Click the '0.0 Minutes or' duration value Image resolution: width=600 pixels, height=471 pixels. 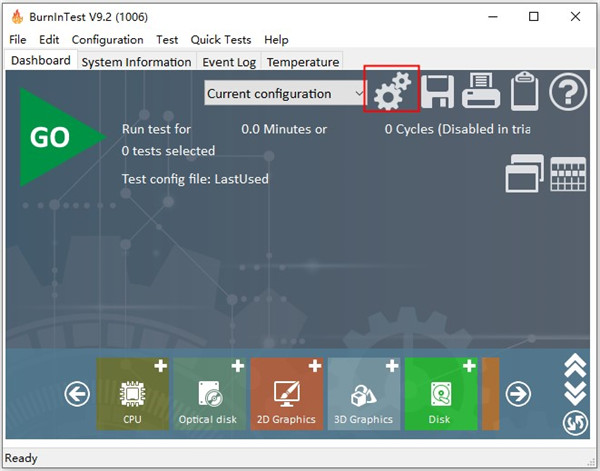coord(284,129)
